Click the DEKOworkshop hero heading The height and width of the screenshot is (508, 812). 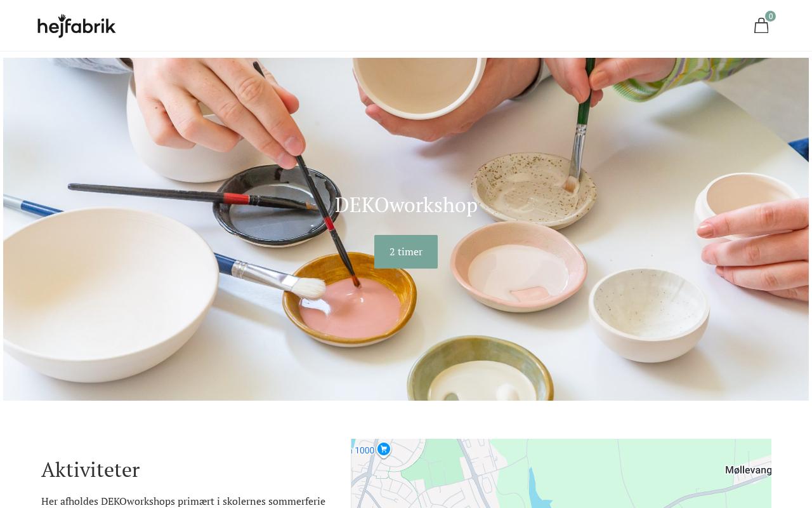[406, 204]
